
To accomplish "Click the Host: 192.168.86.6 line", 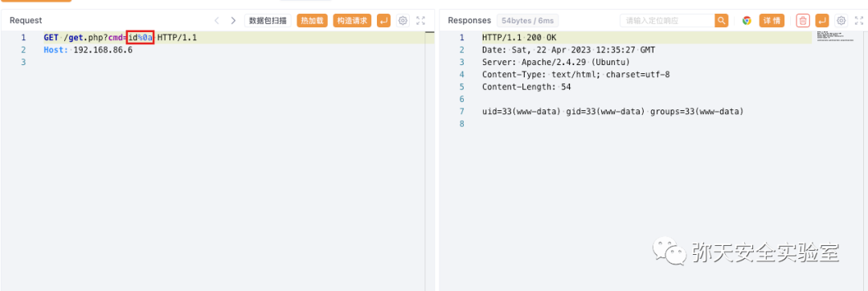I will [x=88, y=50].
